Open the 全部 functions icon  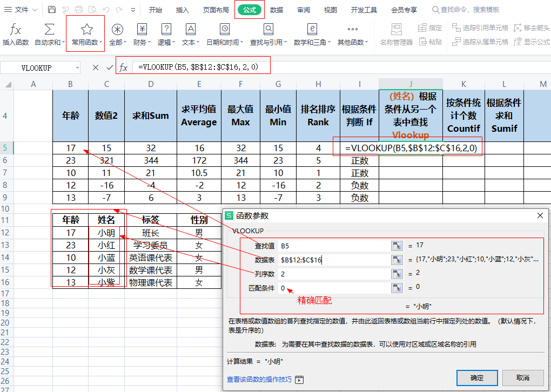click(x=117, y=30)
